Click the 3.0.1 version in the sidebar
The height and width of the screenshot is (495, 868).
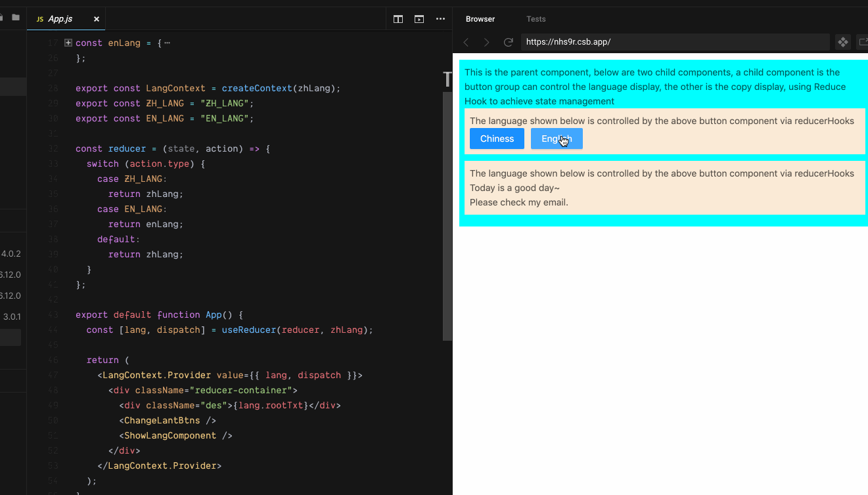(x=12, y=316)
